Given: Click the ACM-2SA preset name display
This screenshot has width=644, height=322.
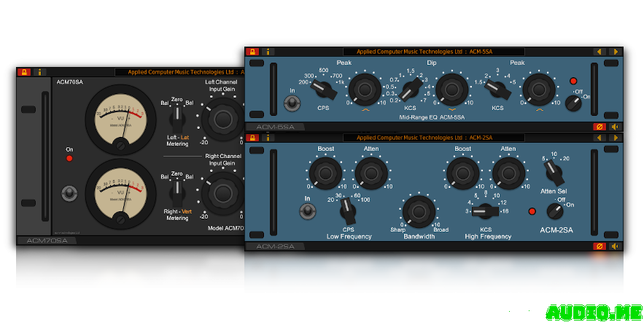Looking at the screenshot, I should [x=434, y=138].
